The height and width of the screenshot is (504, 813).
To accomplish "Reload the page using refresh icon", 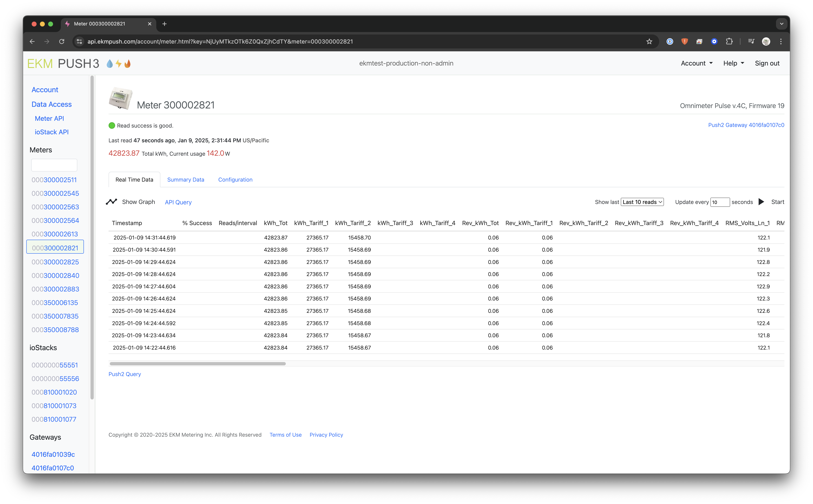I will tap(62, 42).
